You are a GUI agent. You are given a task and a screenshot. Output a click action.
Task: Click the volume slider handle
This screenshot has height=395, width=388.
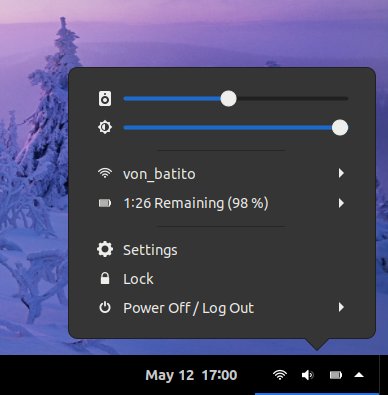click(x=228, y=99)
